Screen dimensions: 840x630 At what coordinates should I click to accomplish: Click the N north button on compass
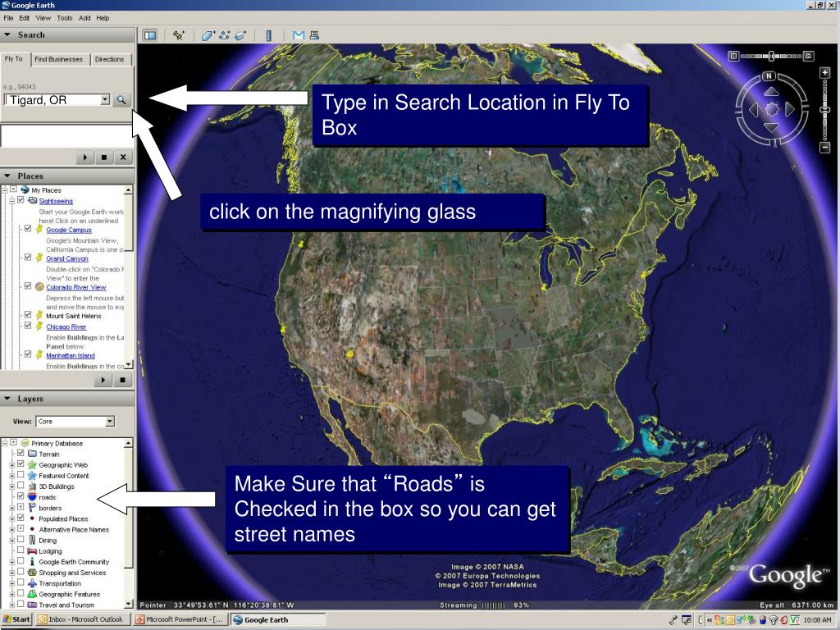coord(769,76)
